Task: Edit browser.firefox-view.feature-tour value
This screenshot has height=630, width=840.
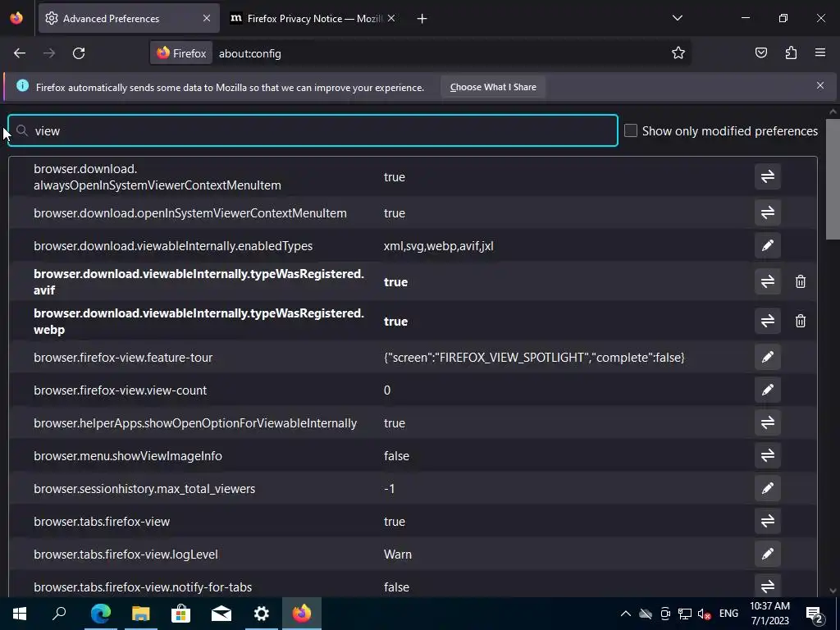Action: (767, 357)
